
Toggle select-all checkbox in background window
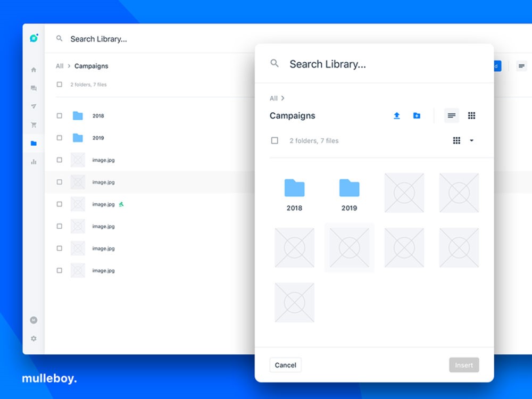coord(60,84)
